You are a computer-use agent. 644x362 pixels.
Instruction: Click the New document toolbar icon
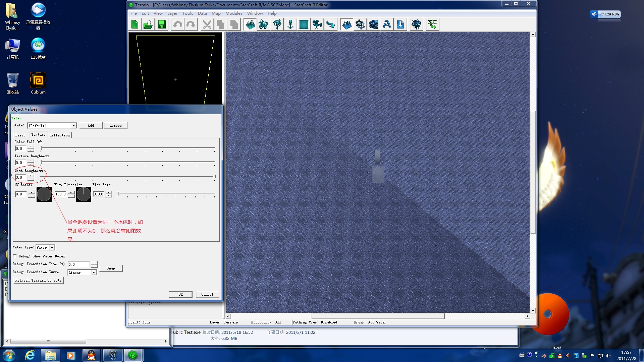135,24
